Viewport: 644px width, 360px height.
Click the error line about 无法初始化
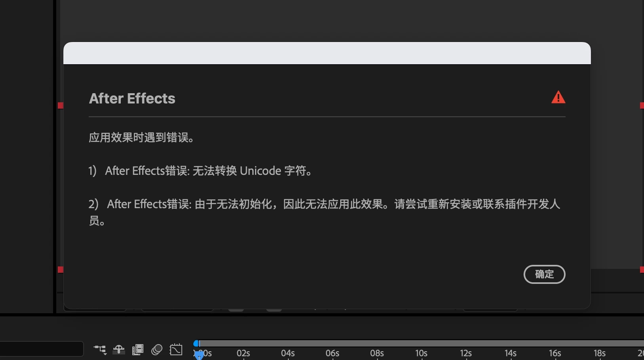(325, 212)
